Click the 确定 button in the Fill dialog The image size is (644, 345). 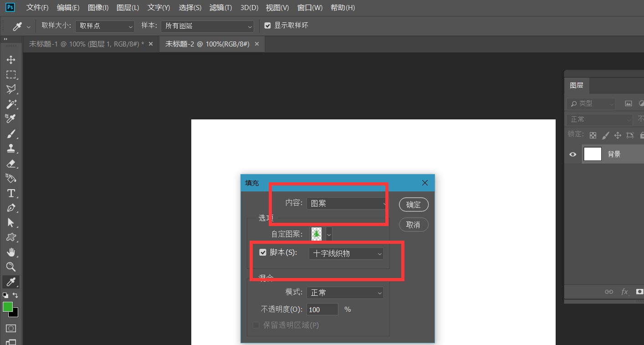[414, 205]
